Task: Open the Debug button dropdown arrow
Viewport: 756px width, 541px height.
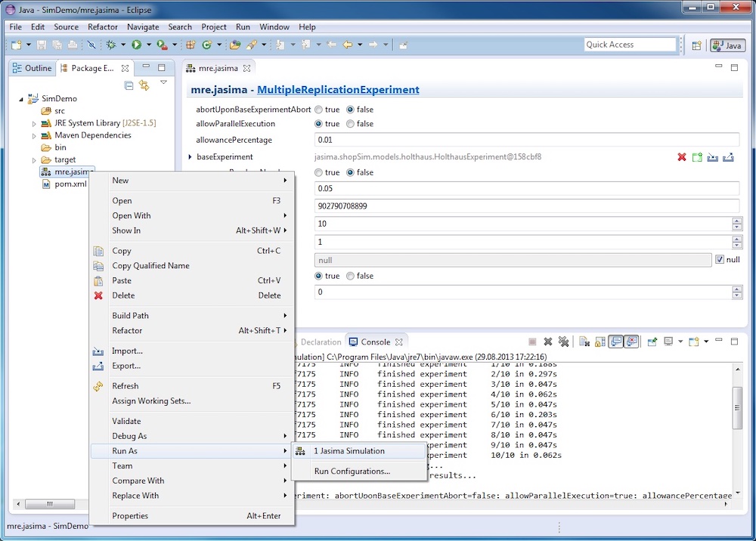Action: (123, 45)
